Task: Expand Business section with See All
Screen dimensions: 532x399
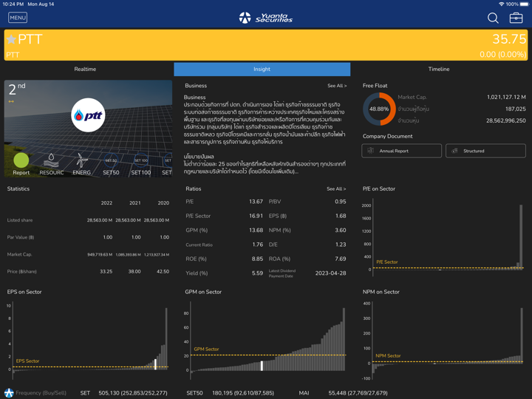Action: (x=337, y=86)
